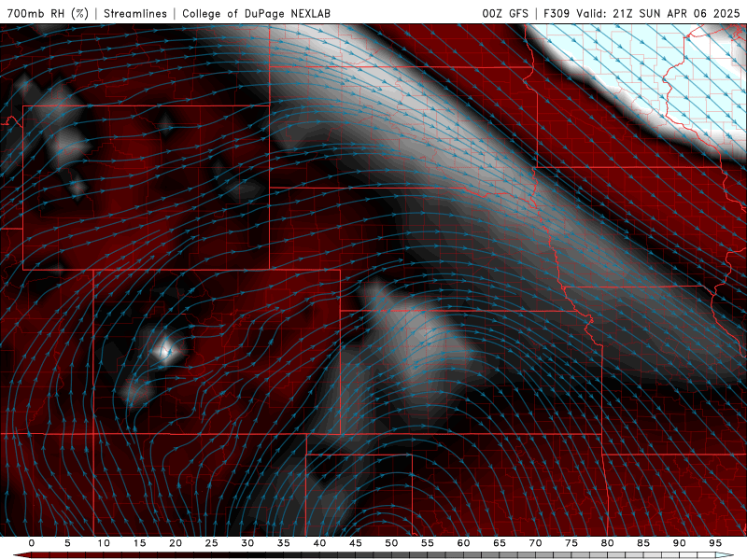The height and width of the screenshot is (560, 747).
Task: Click the "10" label on the color scale
Action: coord(104,543)
